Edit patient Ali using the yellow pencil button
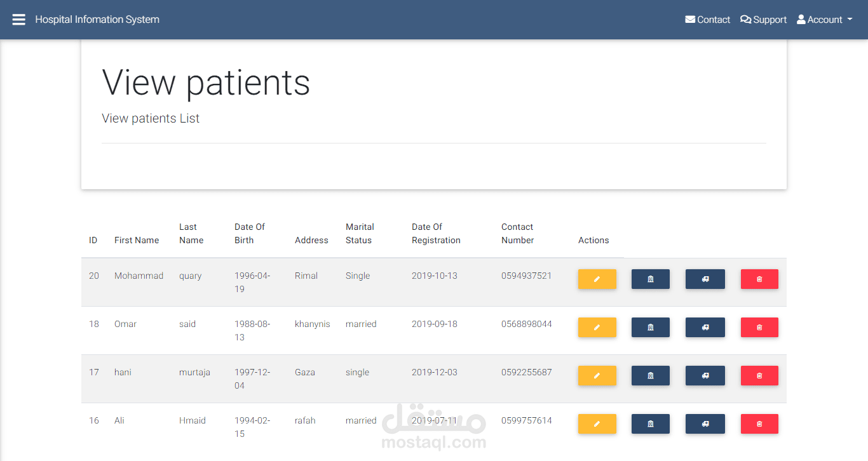This screenshot has height=461, width=868. 597,424
